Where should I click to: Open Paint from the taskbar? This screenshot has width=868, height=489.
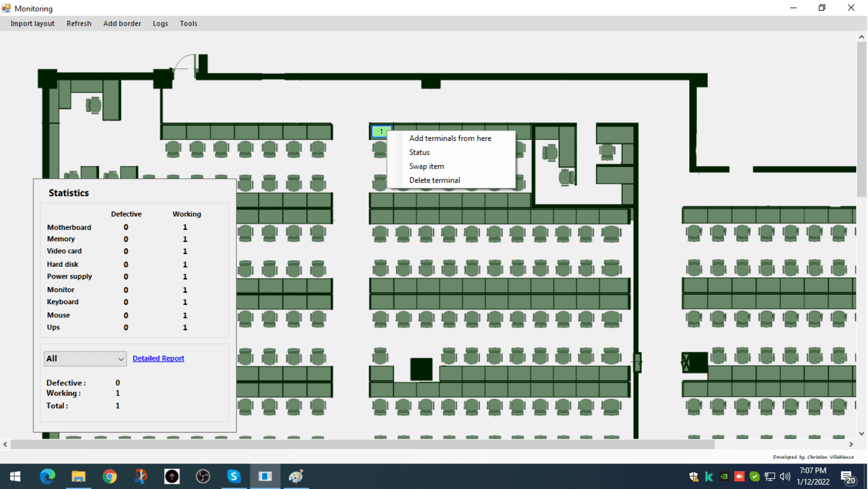[x=295, y=476]
